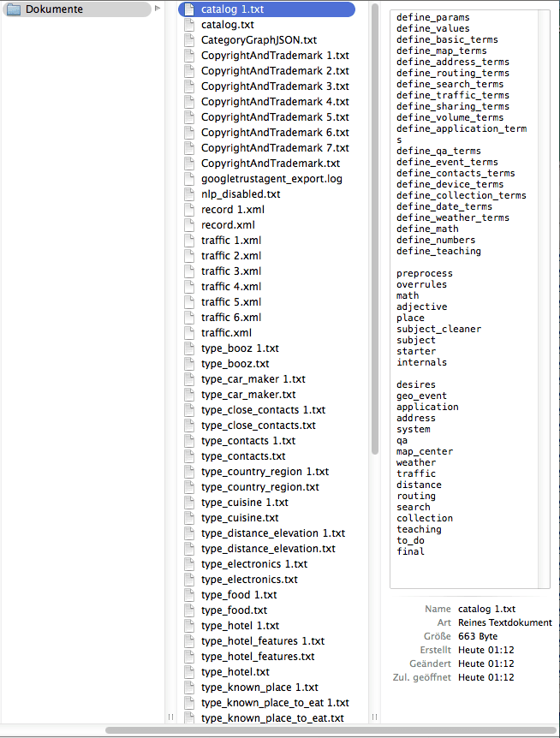
Task: Click the traffic 4.xml file icon
Action: (x=189, y=287)
